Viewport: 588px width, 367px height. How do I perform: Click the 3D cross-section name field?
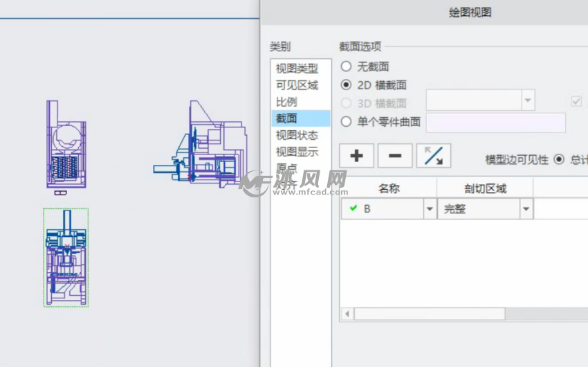[x=474, y=100]
